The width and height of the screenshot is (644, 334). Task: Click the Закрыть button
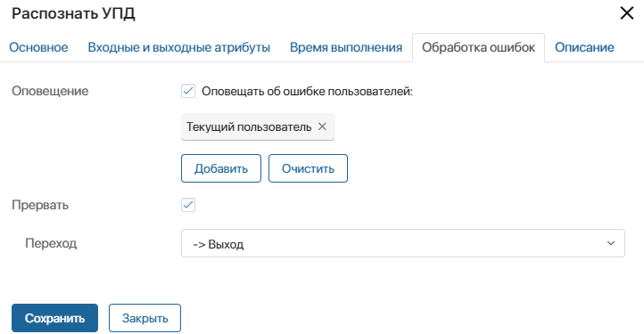(145, 318)
